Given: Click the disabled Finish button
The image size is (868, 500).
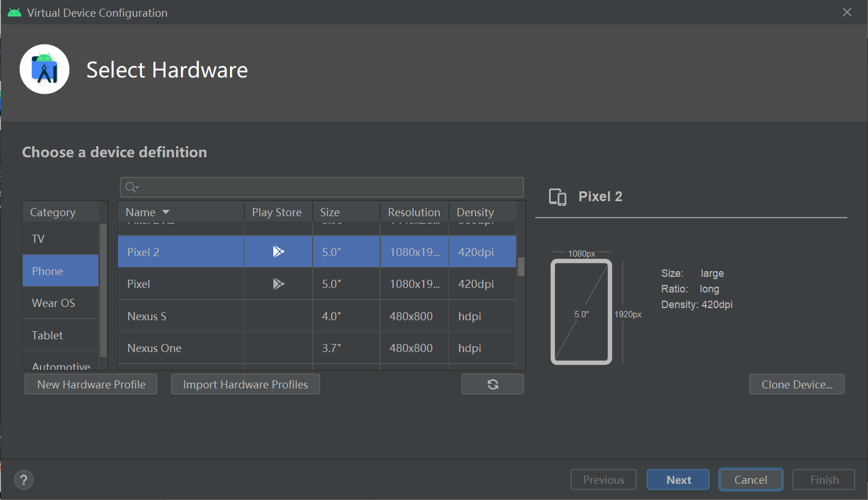Looking at the screenshot, I should pyautogui.click(x=824, y=480).
